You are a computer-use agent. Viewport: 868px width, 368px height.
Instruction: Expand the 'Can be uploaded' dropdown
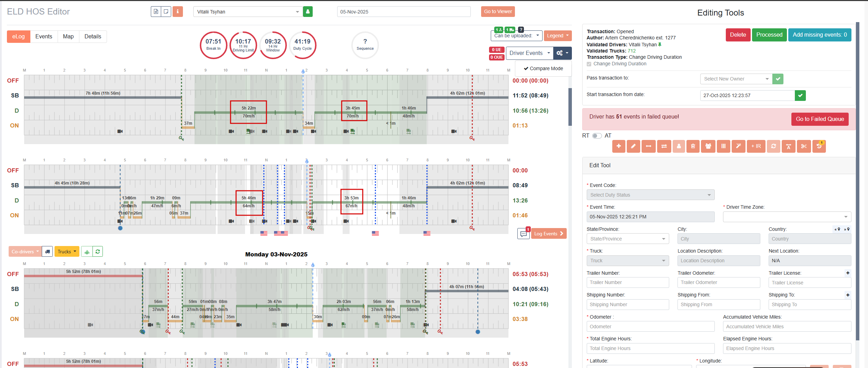517,36
